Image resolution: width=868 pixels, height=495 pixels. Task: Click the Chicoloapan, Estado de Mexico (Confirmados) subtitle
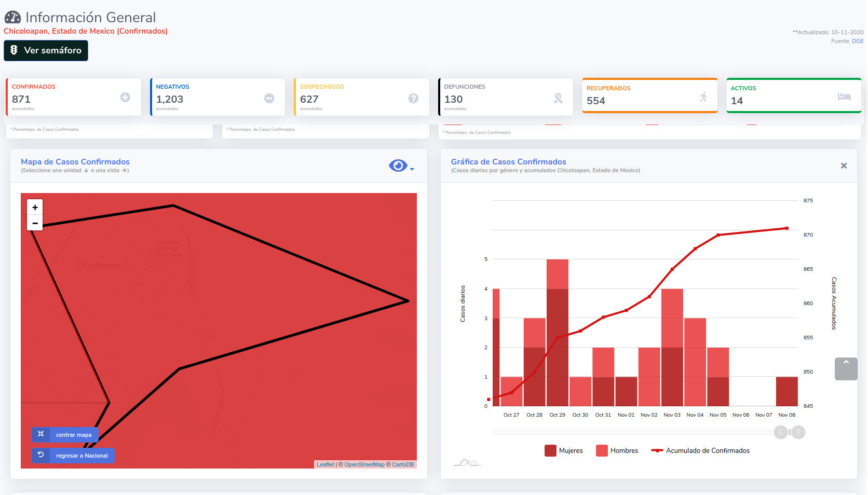pos(86,31)
